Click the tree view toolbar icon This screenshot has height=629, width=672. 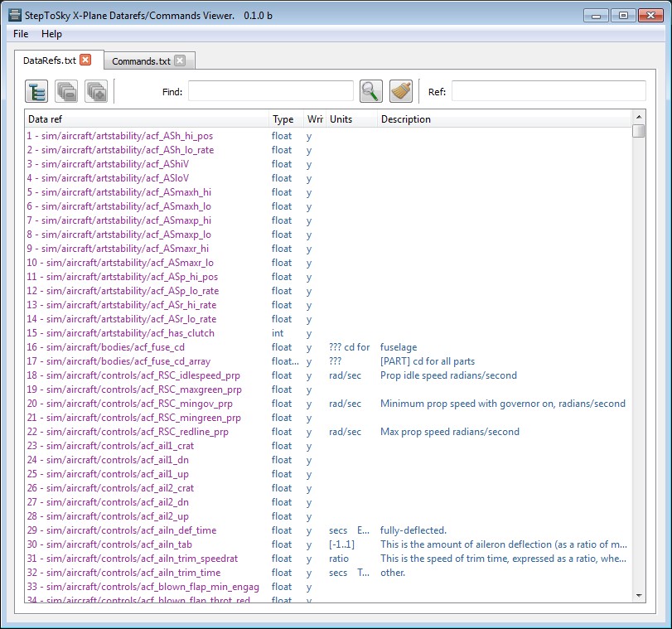point(36,91)
